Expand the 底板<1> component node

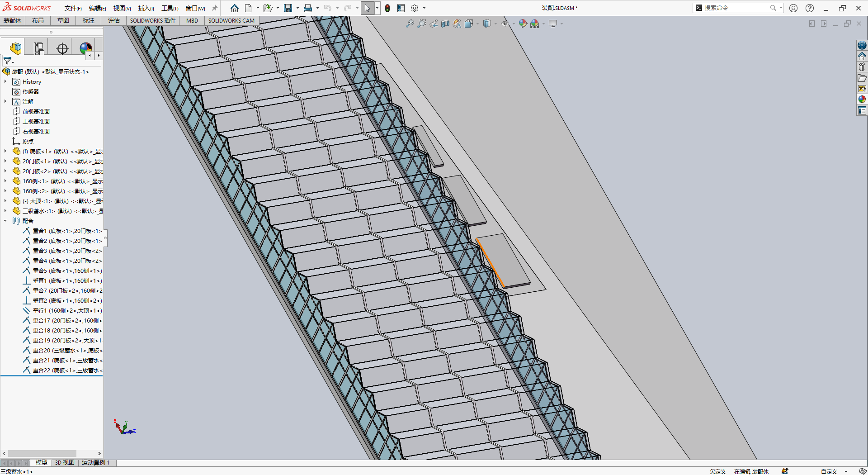pyautogui.click(x=5, y=152)
